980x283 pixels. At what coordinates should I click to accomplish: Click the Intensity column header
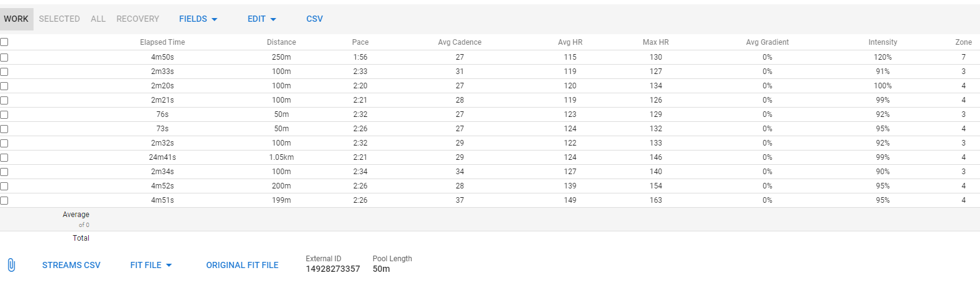coord(882,42)
